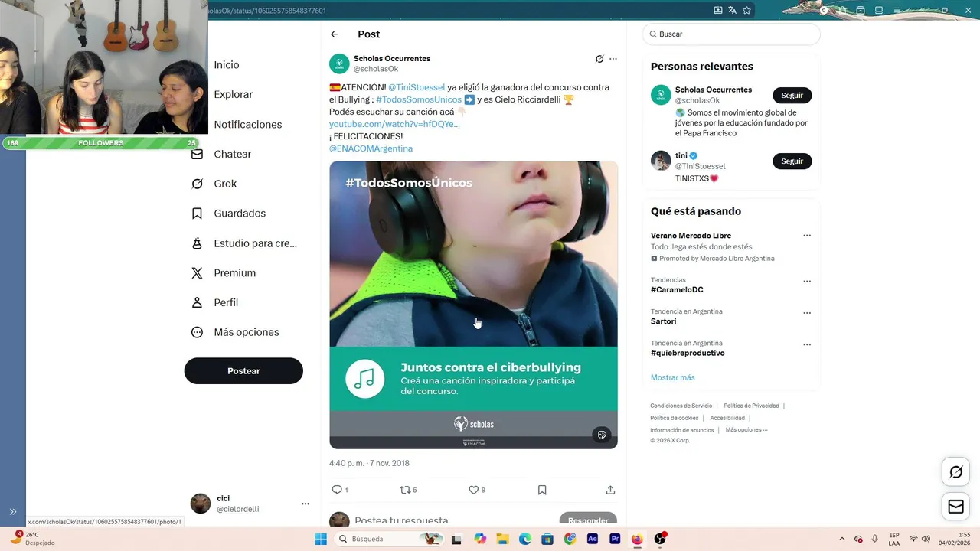The height and width of the screenshot is (551, 980).
Task: Open OBS Studio from taskbar
Action: (x=660, y=539)
